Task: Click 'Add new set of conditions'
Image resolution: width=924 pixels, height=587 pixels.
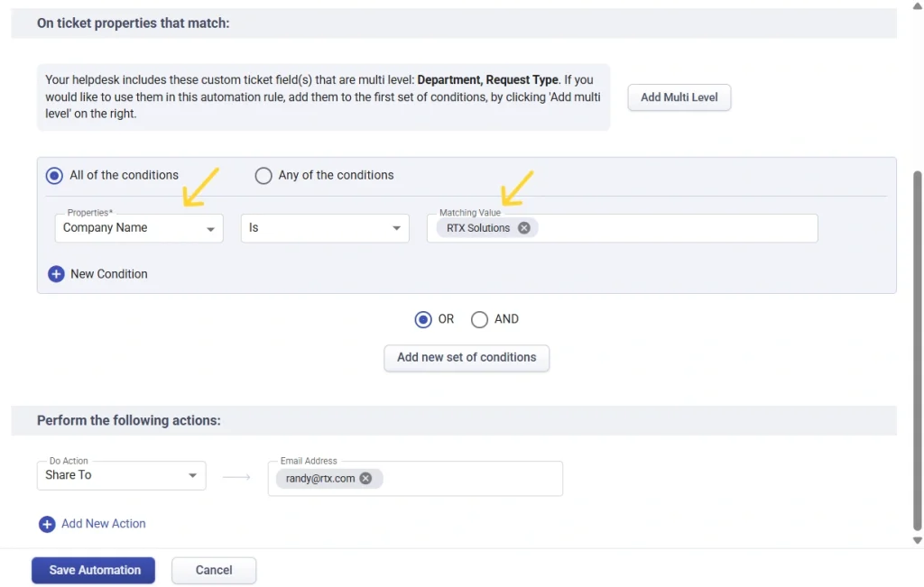Action: click(x=467, y=358)
